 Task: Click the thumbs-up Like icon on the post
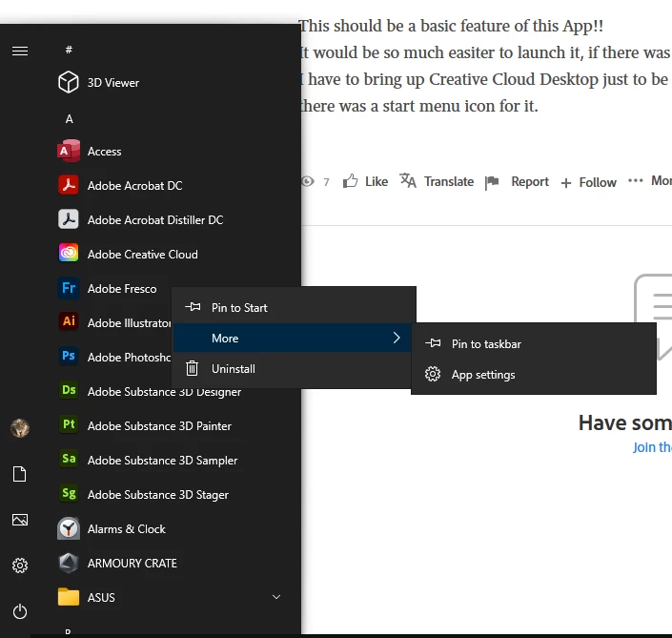tap(350, 181)
